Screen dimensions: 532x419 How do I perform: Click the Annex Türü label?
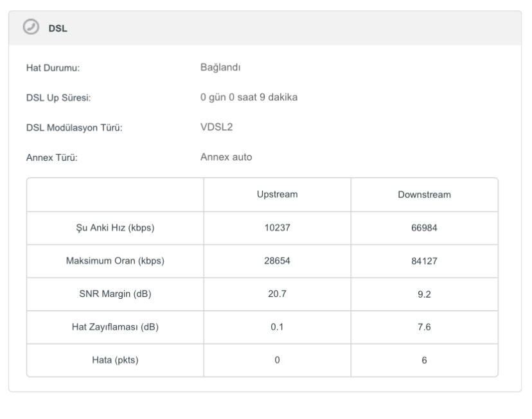[x=51, y=157]
